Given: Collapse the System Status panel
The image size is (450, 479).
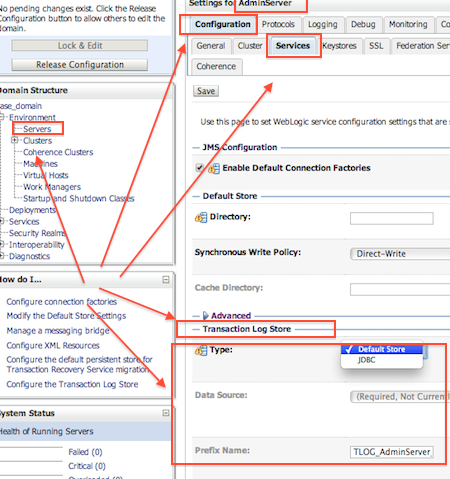Looking at the screenshot, I should click(166, 413).
